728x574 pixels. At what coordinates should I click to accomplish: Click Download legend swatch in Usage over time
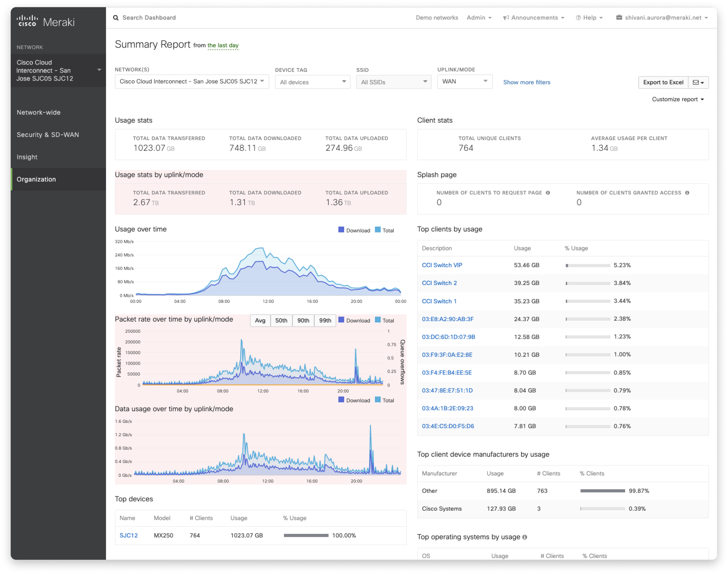pos(341,230)
